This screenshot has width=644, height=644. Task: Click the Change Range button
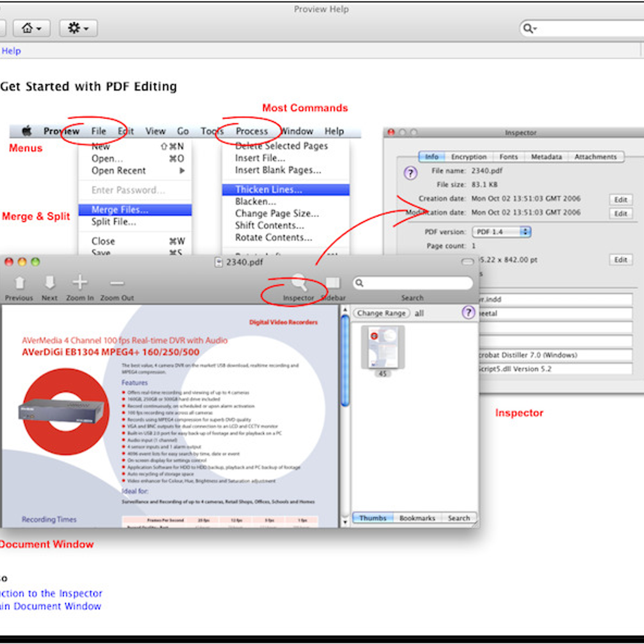point(381,313)
